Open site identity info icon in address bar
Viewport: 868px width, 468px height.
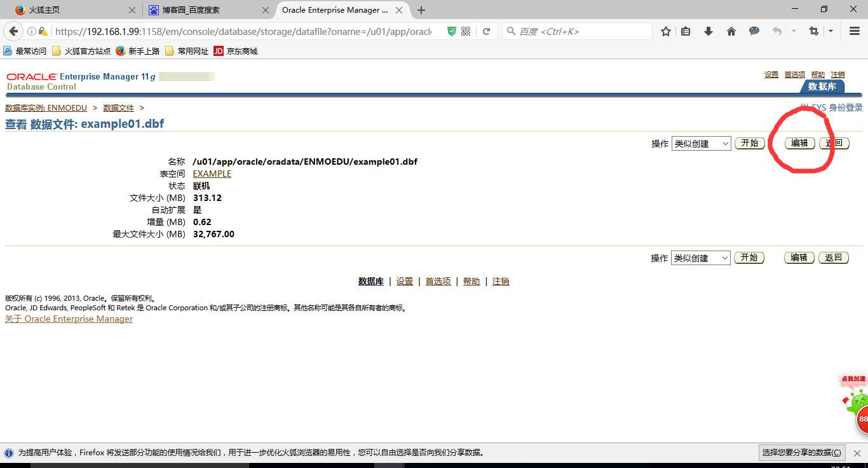click(x=32, y=31)
